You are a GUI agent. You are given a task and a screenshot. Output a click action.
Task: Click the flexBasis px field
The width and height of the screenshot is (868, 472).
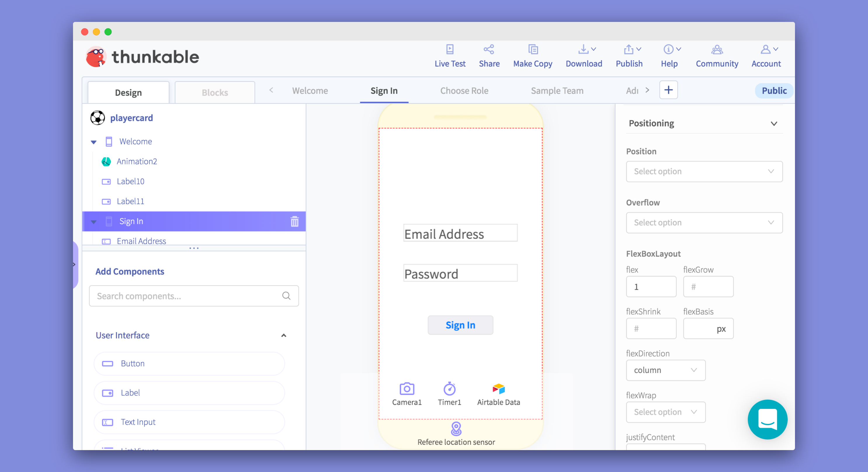(x=708, y=329)
